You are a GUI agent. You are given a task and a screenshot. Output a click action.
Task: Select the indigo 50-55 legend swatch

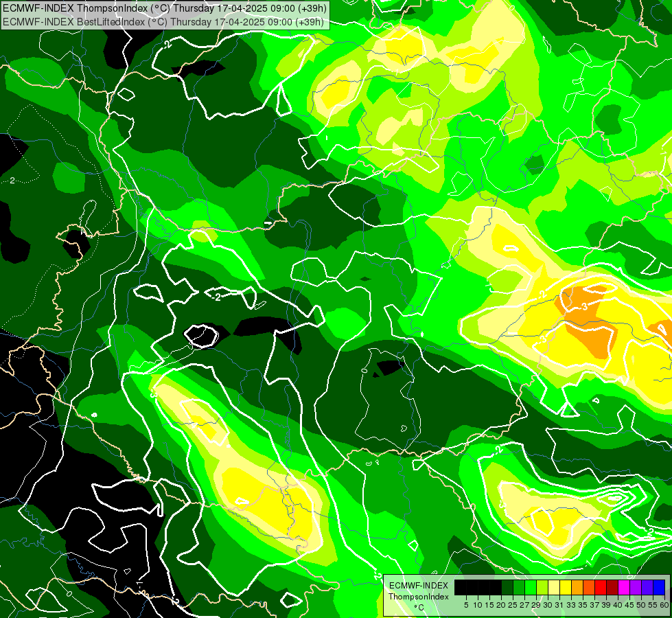click(647, 588)
